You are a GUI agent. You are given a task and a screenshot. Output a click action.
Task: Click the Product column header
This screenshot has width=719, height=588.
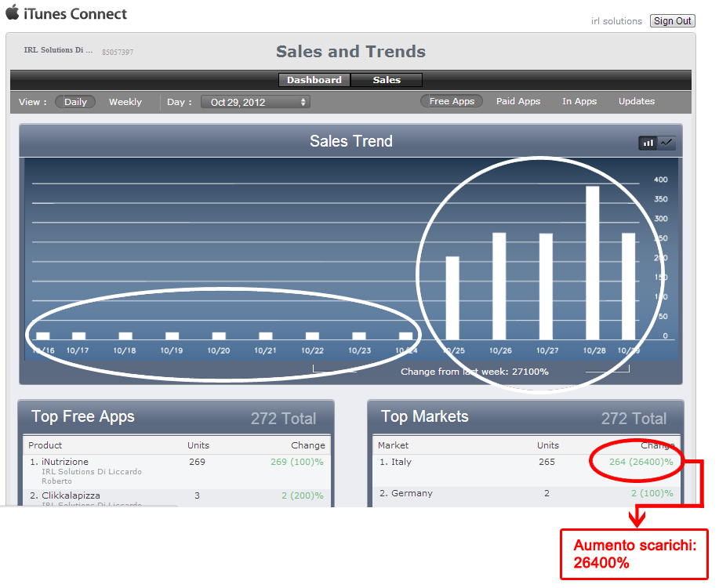45,445
